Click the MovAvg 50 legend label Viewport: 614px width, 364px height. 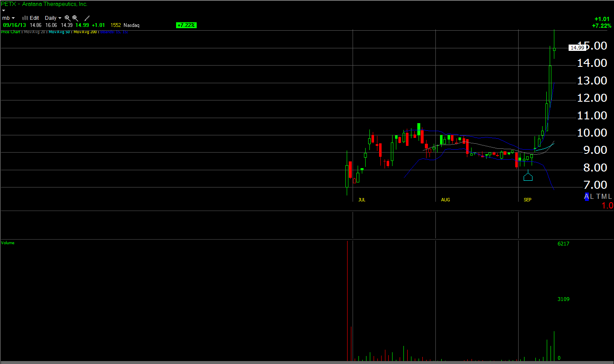point(59,32)
